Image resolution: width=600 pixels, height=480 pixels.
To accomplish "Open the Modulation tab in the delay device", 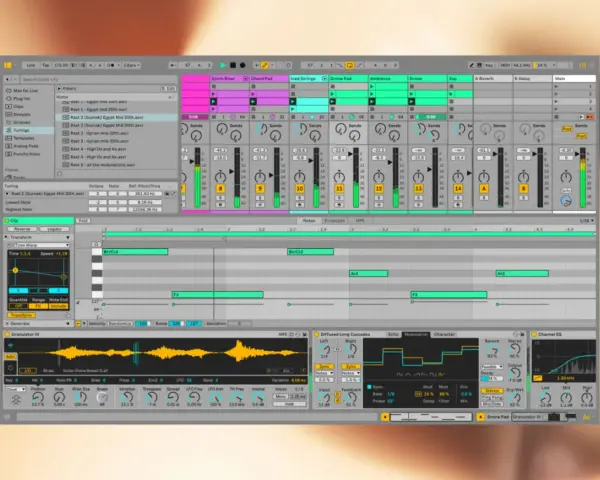I will coord(416,335).
